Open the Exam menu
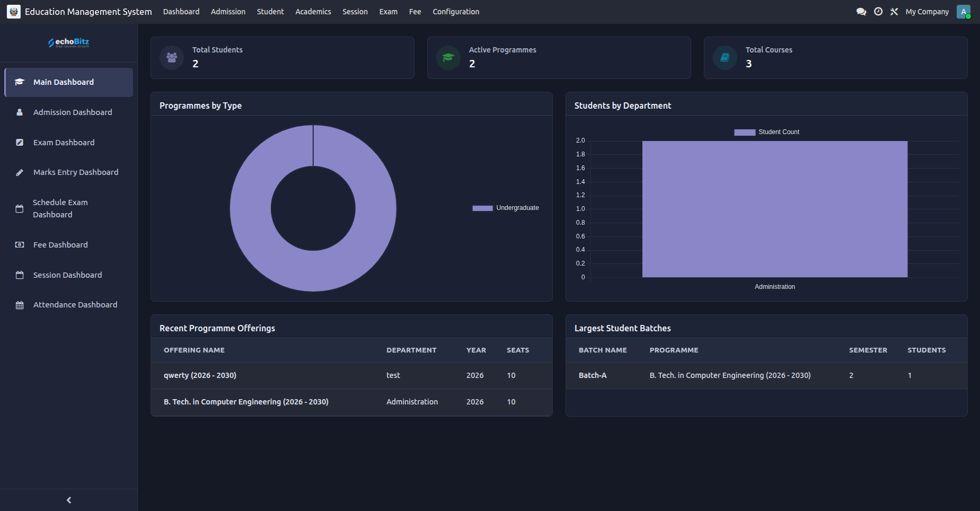Viewport: 980px width, 511px height. pyautogui.click(x=389, y=12)
